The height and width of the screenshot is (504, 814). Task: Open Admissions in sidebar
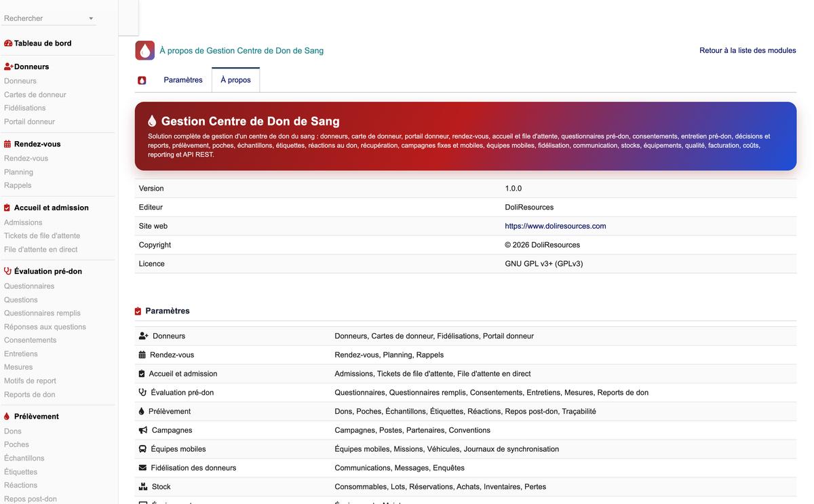[x=23, y=222]
